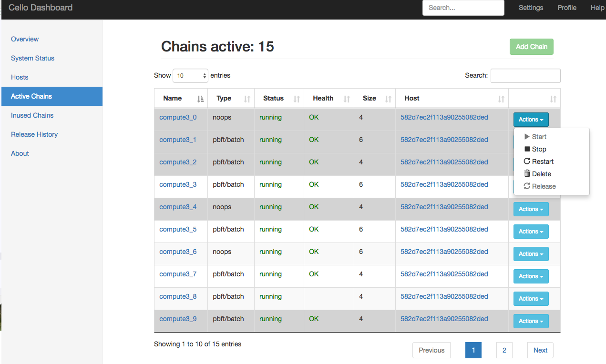Viewport: 606px width, 364px height.
Task: Focus the top navbar Search field
Action: (x=463, y=8)
